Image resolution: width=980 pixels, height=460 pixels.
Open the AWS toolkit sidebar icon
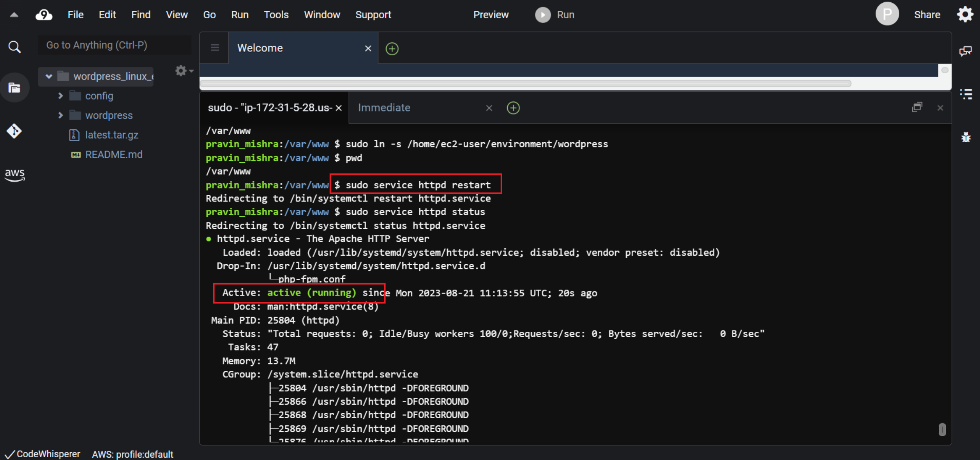pos(14,175)
